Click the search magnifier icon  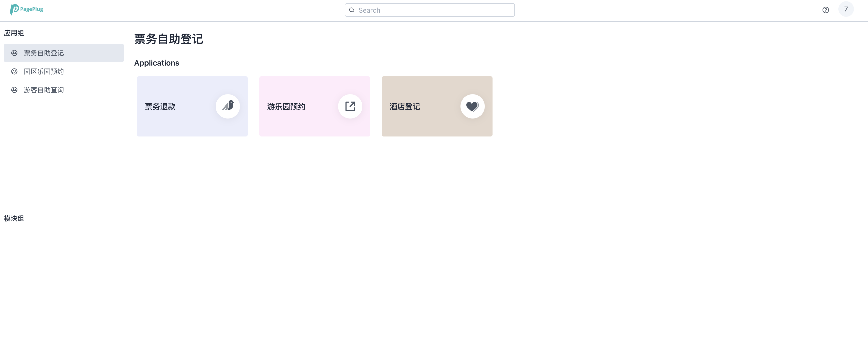point(352,10)
